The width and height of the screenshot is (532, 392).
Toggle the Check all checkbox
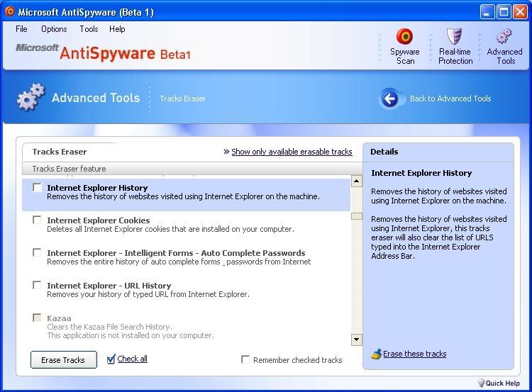coord(111,359)
